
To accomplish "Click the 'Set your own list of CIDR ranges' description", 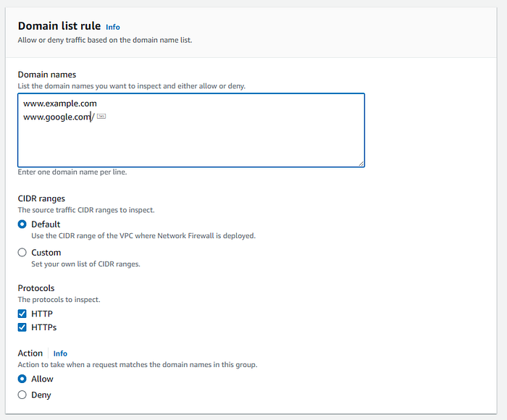I will click(85, 264).
